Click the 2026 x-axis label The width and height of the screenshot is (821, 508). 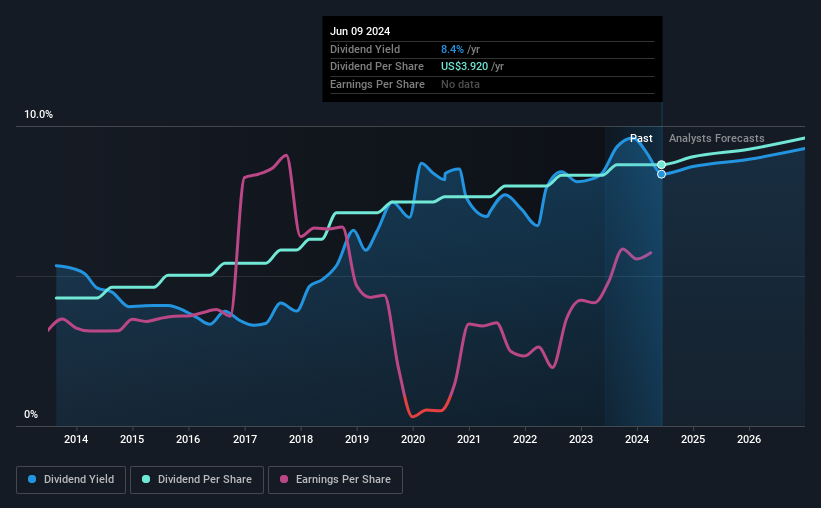coord(749,439)
